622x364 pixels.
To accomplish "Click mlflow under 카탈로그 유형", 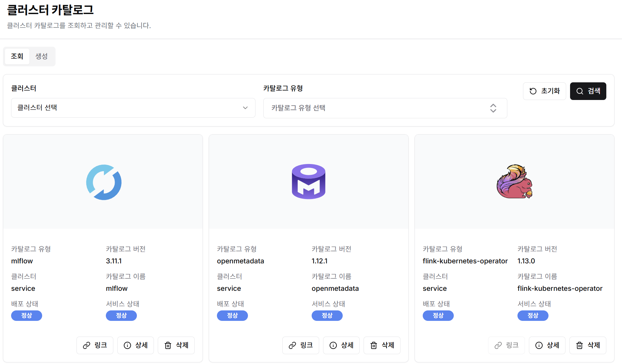I will click(x=22, y=261).
